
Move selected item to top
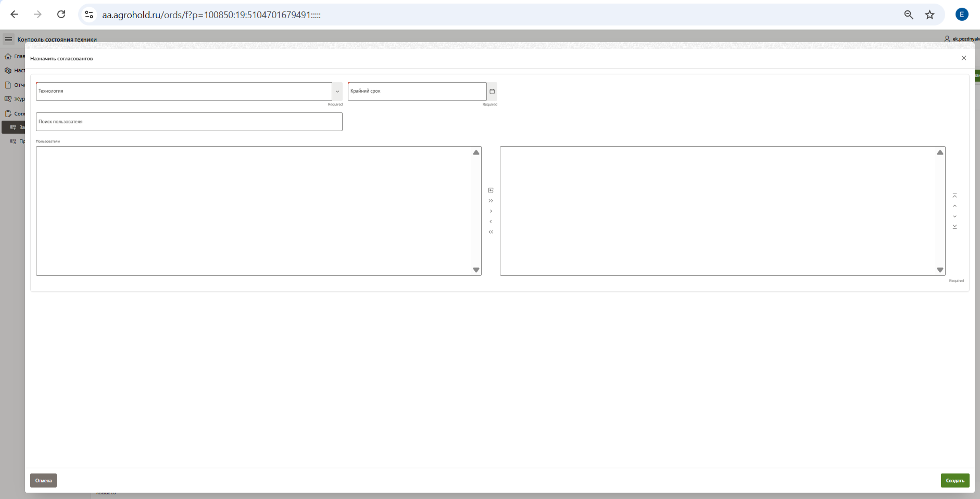[954, 196]
